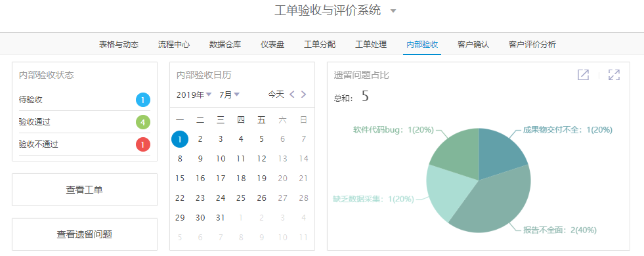Select July 26 in the calendar
The height and width of the screenshot is (256, 644).
coord(262,198)
